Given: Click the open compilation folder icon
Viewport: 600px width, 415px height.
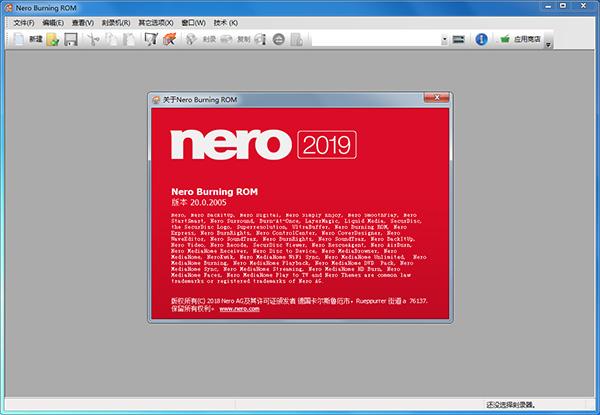Looking at the screenshot, I should (x=53, y=39).
